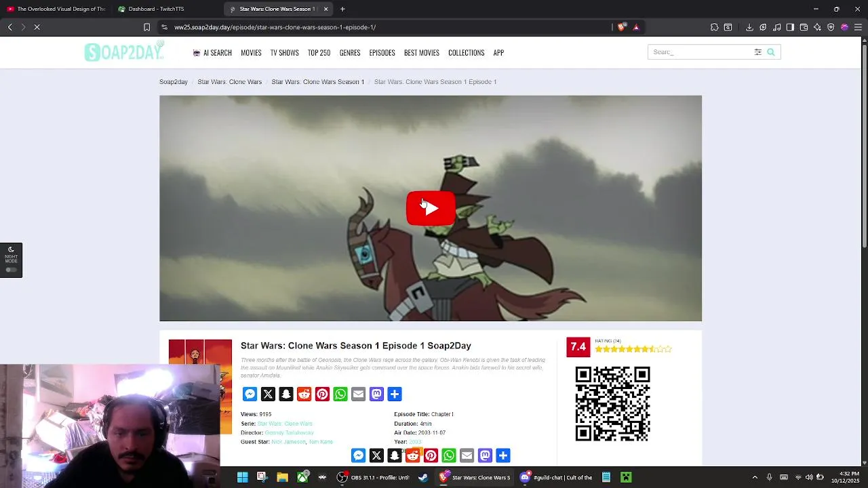
Task: Open the Top 250 list
Action: click(319, 53)
